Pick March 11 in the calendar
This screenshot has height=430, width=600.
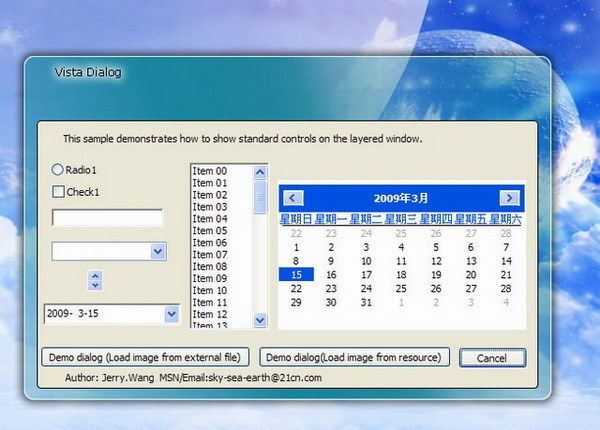tap(401, 261)
